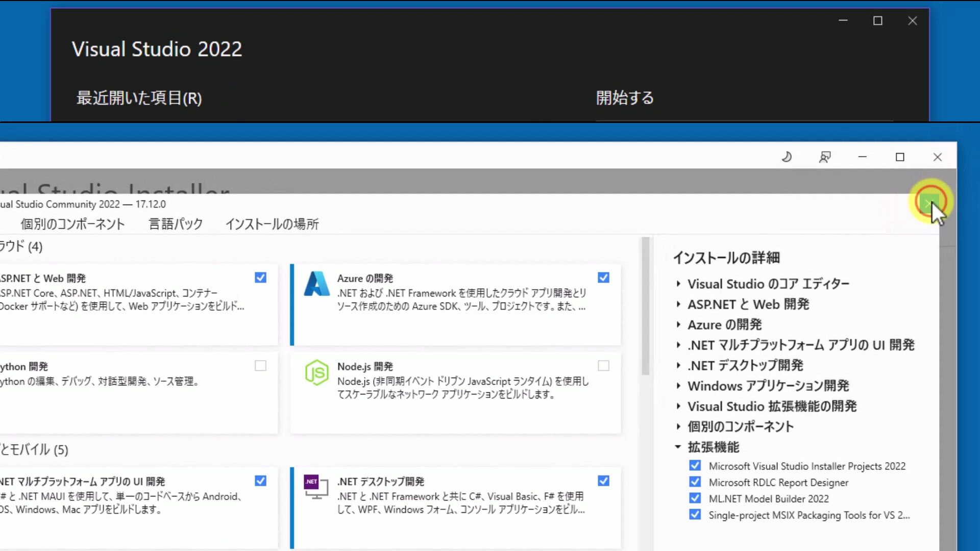Close the Visual Studio 2022 start window
The height and width of the screenshot is (551, 980).
pos(913,21)
